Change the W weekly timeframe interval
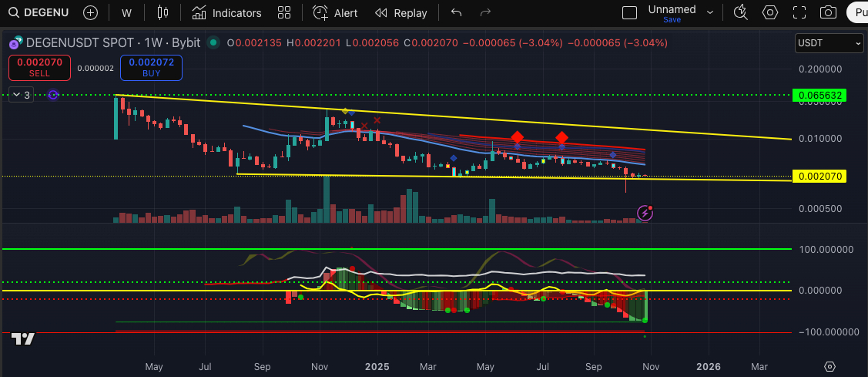 pos(127,13)
